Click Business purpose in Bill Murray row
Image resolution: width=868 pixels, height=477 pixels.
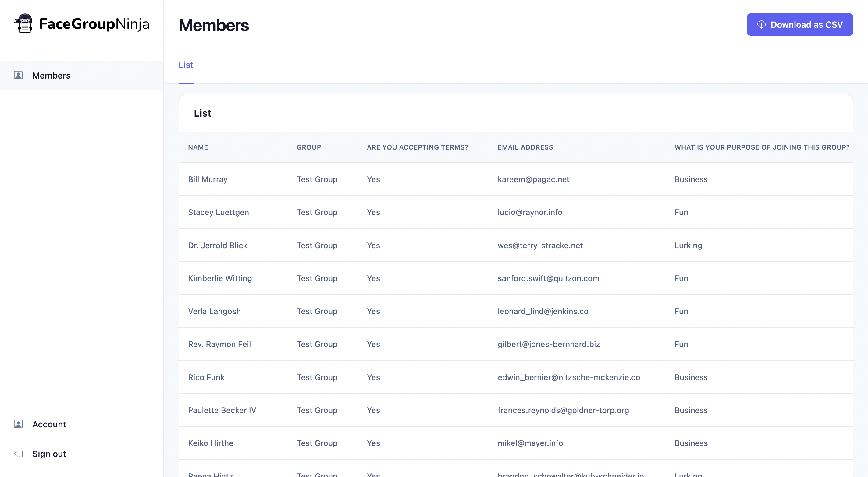(691, 179)
